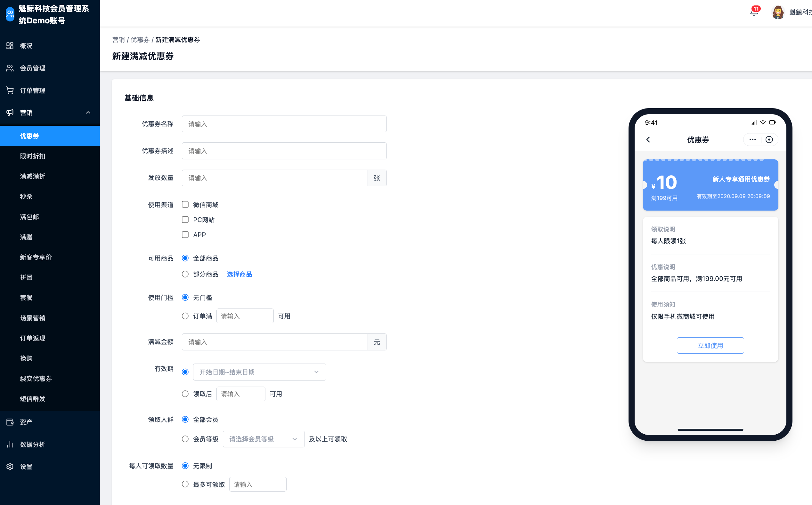Check the APP channel checkbox
The width and height of the screenshot is (812, 505).
coord(185,235)
